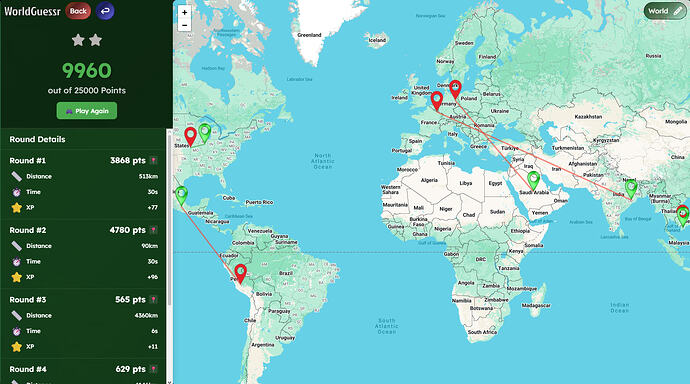The height and width of the screenshot is (384, 690).
Task: Click the ruler icon in Round #1 Distance
Action: click(x=17, y=176)
